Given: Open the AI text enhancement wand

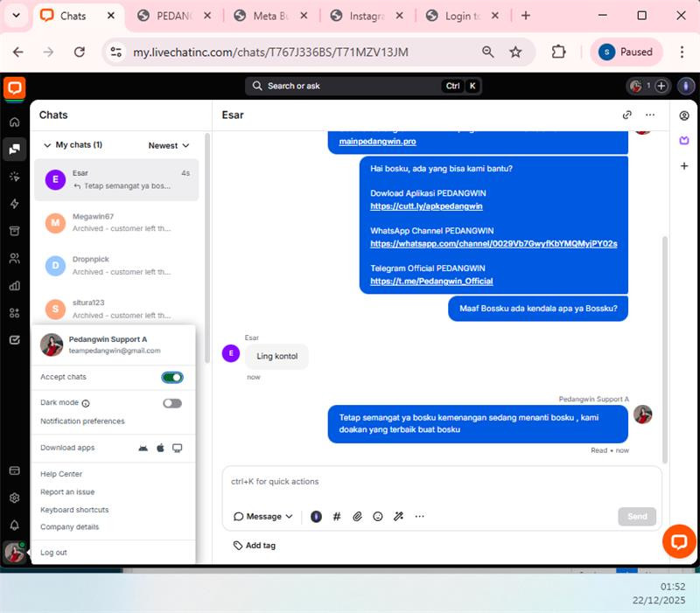Looking at the screenshot, I should (398, 517).
